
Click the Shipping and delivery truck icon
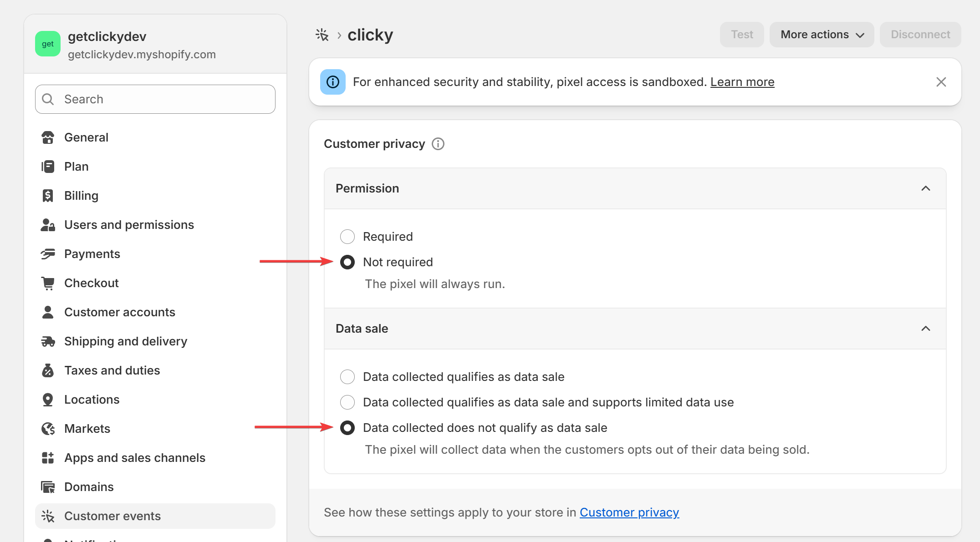point(48,341)
